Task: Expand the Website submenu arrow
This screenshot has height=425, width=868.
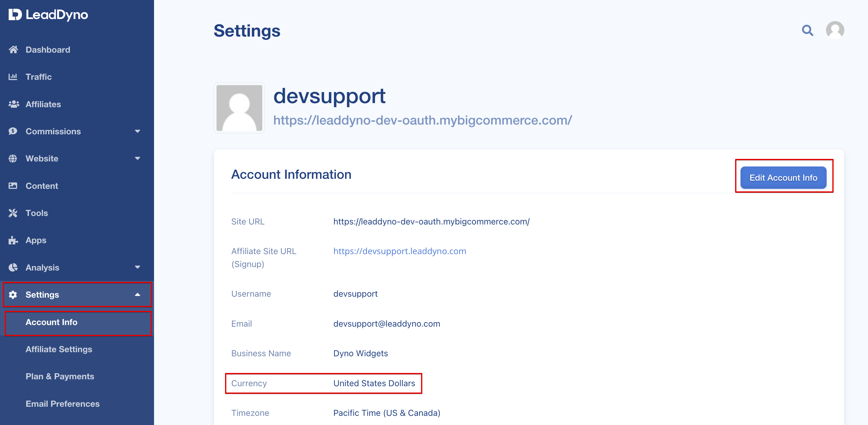Action: (138, 159)
